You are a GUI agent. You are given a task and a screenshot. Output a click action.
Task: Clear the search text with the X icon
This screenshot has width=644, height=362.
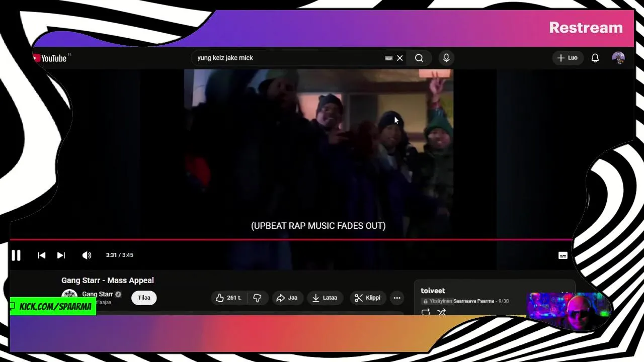(x=400, y=58)
